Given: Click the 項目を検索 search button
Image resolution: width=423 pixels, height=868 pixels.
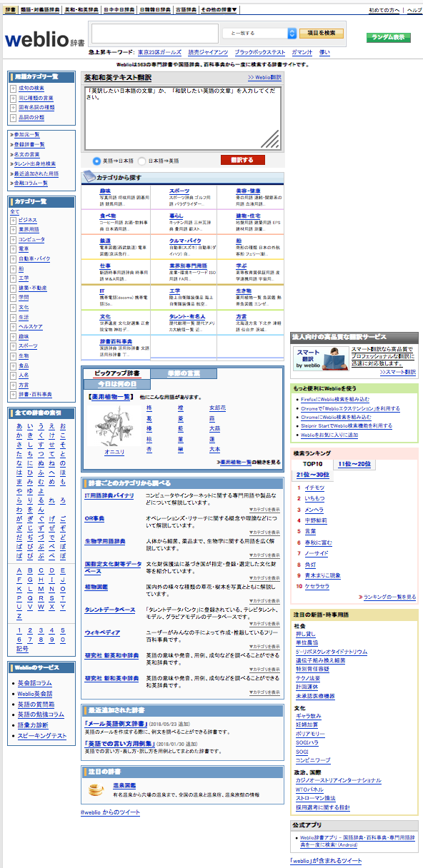Looking at the screenshot, I should 321,33.
